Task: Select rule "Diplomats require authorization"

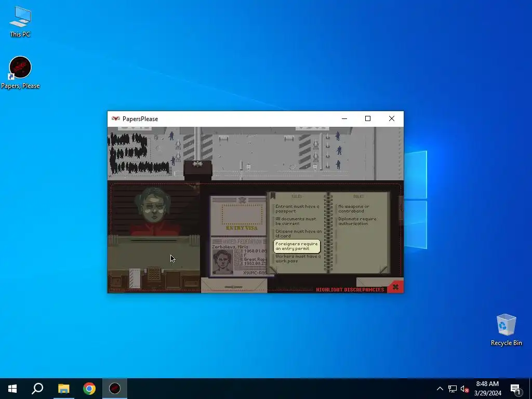Action: pos(357,221)
